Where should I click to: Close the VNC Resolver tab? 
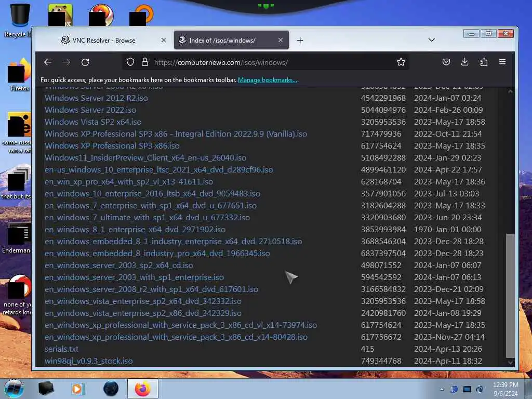[x=164, y=40]
